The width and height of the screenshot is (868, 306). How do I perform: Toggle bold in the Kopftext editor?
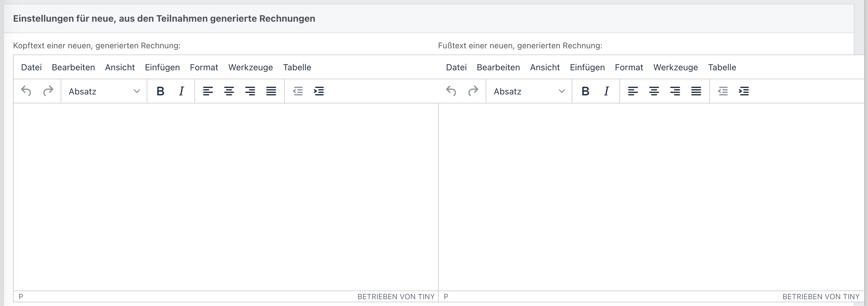[x=160, y=91]
